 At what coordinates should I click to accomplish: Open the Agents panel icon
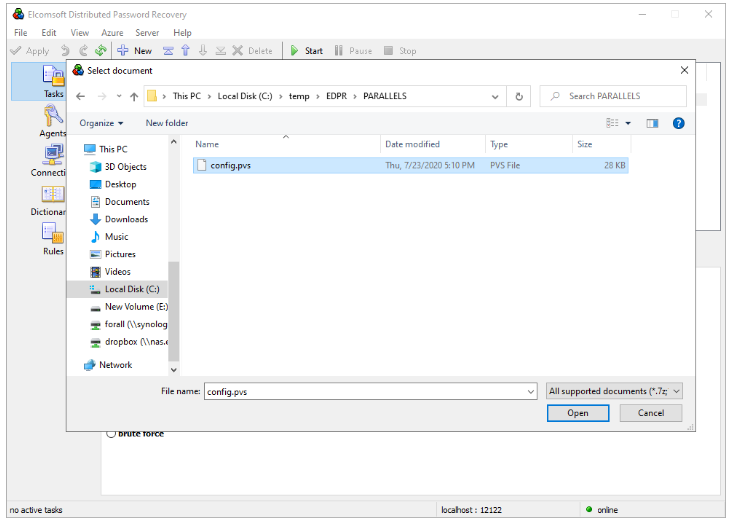point(52,120)
